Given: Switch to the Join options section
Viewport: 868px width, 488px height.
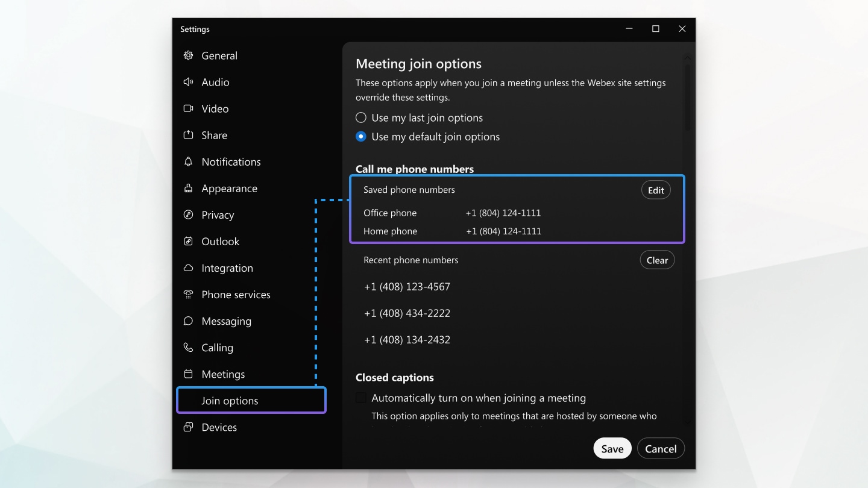Looking at the screenshot, I should pos(230,400).
